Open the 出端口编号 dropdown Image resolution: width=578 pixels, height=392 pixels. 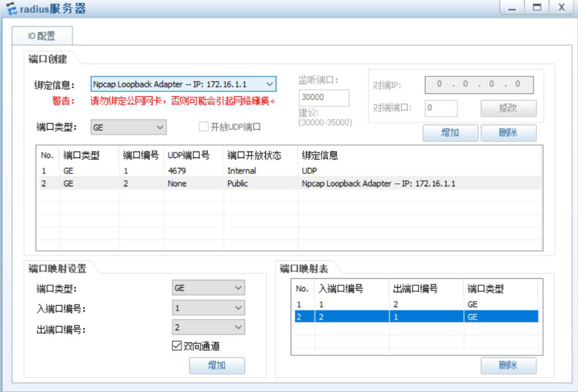(x=208, y=327)
